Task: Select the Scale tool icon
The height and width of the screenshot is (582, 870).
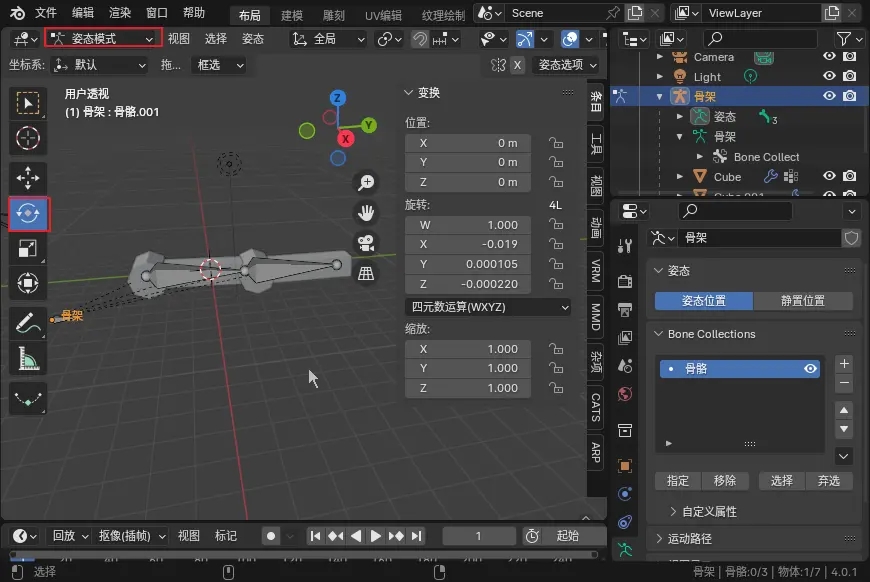Action: [x=28, y=249]
